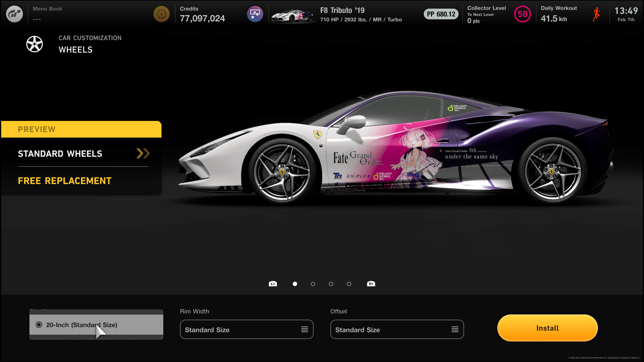
Task: Expand the Standard Wheels double chevron
Action: [143, 153]
